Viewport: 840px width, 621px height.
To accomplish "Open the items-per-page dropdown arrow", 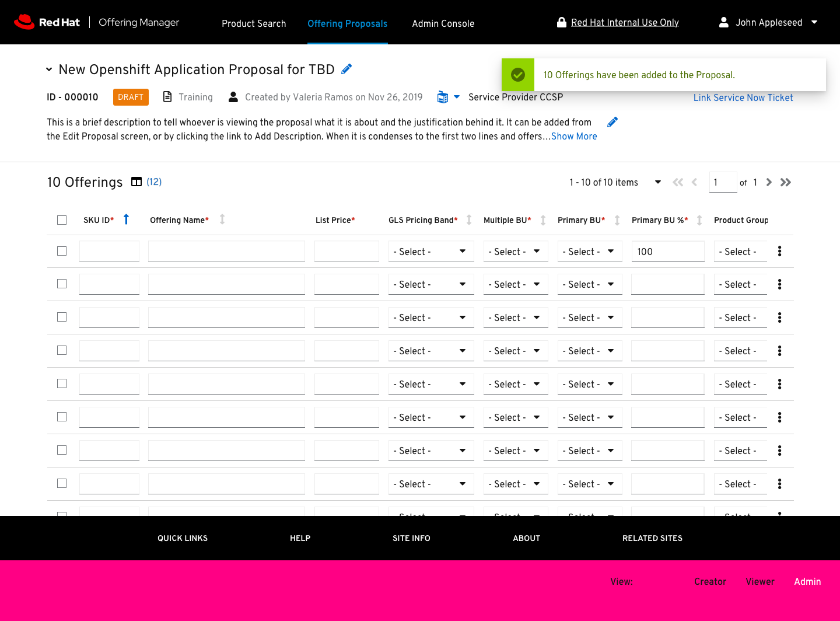I will 658,182.
